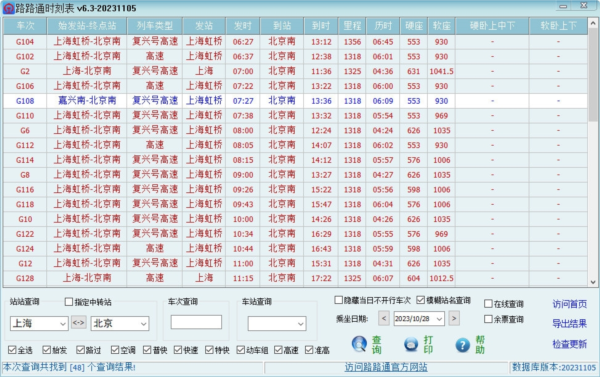This screenshot has height=377, width=600.
Task: Click the 路路通 app icon in title bar
Action: [8, 8]
